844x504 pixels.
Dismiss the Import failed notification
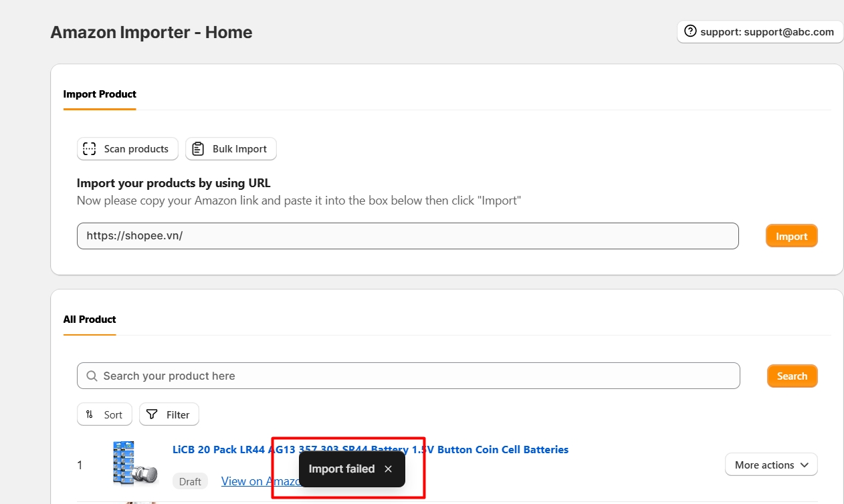click(388, 469)
